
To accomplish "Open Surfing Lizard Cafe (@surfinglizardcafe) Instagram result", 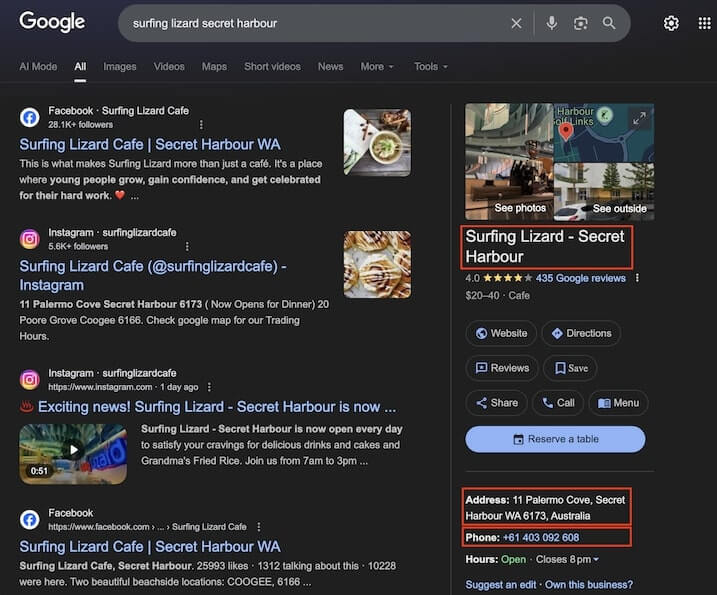I will tap(153, 275).
